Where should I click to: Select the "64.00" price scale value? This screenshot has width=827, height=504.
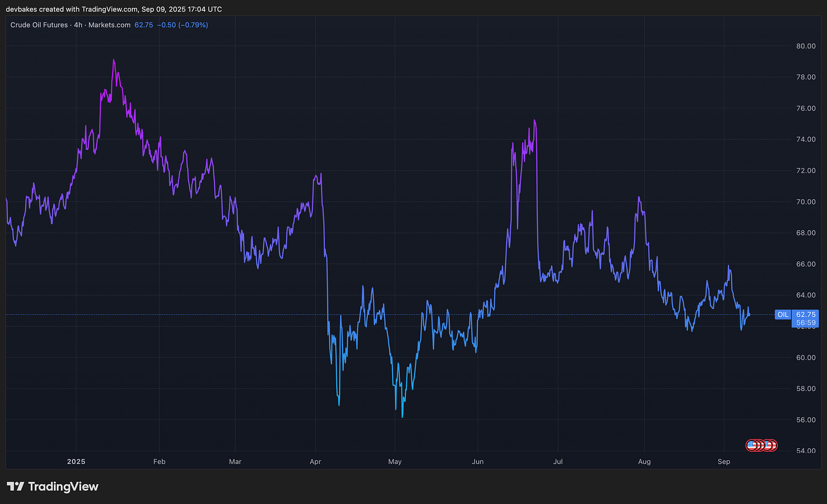806,296
